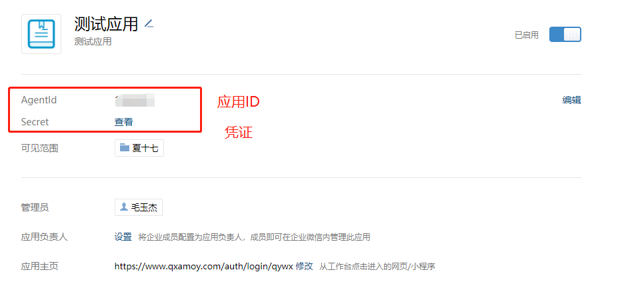Image resolution: width=644 pixels, height=282 pixels.
Task: Click the 已启用 status label
Action: [527, 35]
